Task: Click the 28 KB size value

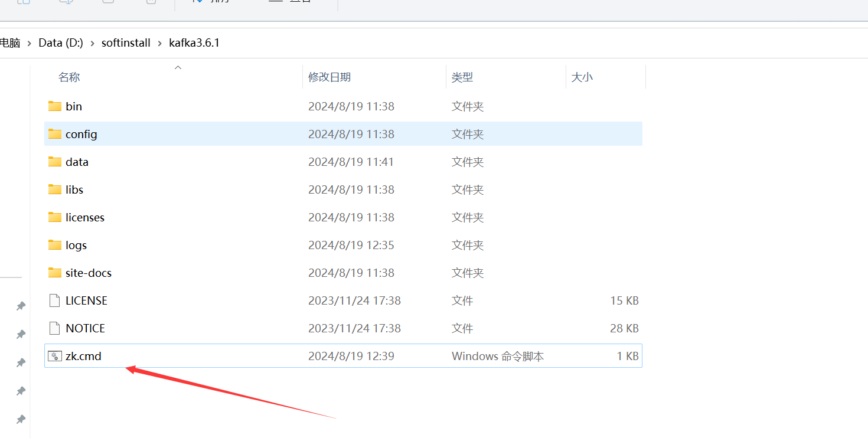Action: pyautogui.click(x=624, y=328)
